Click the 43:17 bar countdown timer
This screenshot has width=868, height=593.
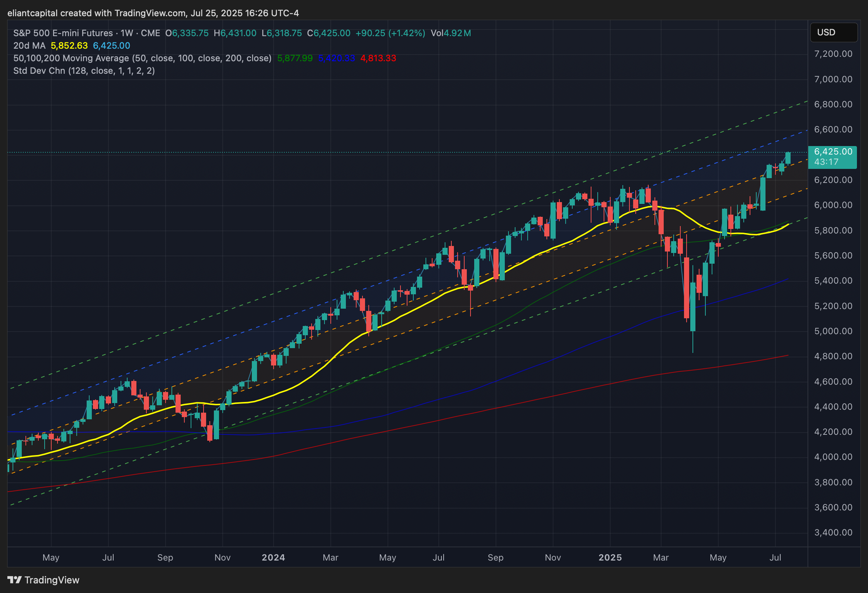pos(826,162)
